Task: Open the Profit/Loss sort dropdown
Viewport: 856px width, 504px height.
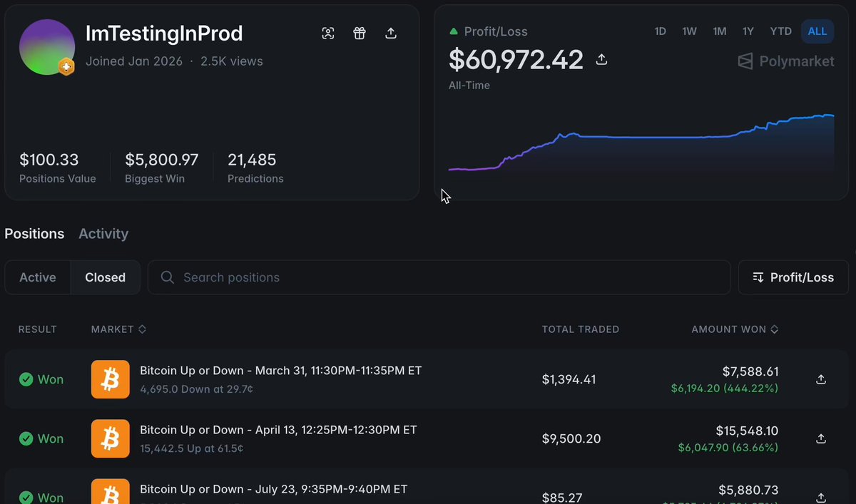Action: tap(793, 277)
